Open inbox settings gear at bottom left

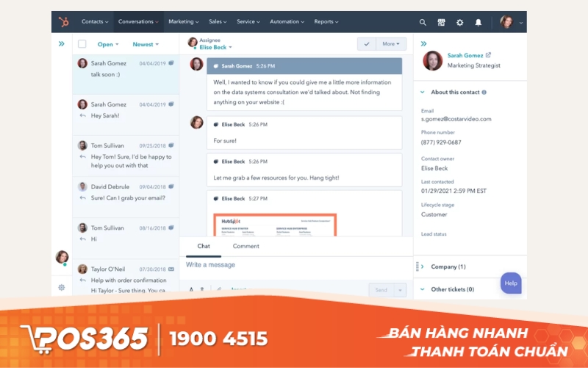tap(62, 287)
